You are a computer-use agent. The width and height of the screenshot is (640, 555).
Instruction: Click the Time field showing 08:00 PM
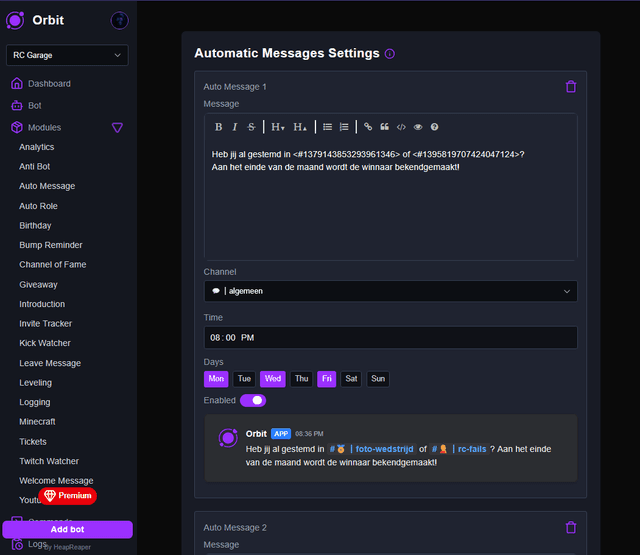point(390,338)
